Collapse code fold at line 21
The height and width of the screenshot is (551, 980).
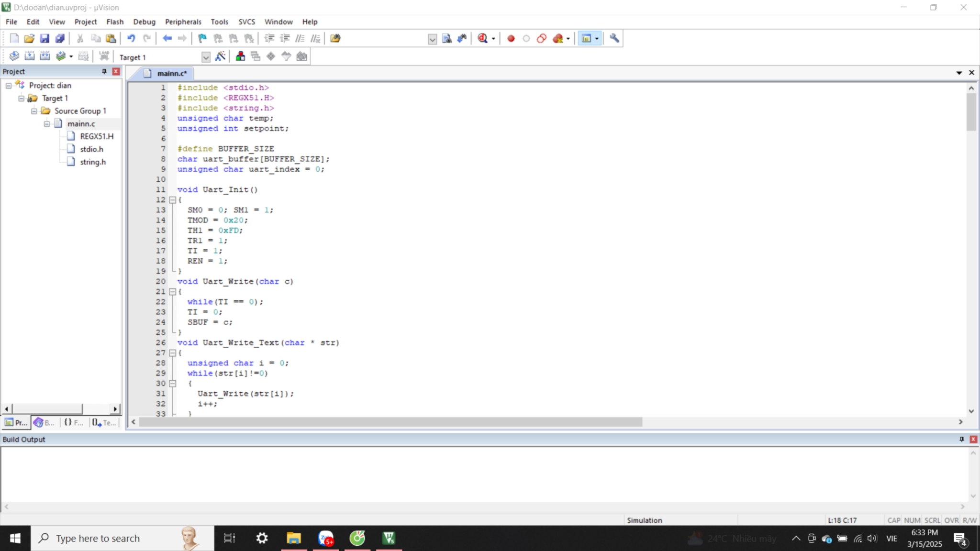(x=173, y=292)
